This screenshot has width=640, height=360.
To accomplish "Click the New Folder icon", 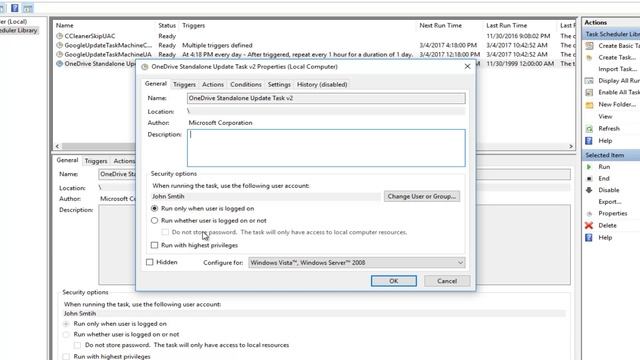I will [x=589, y=105].
